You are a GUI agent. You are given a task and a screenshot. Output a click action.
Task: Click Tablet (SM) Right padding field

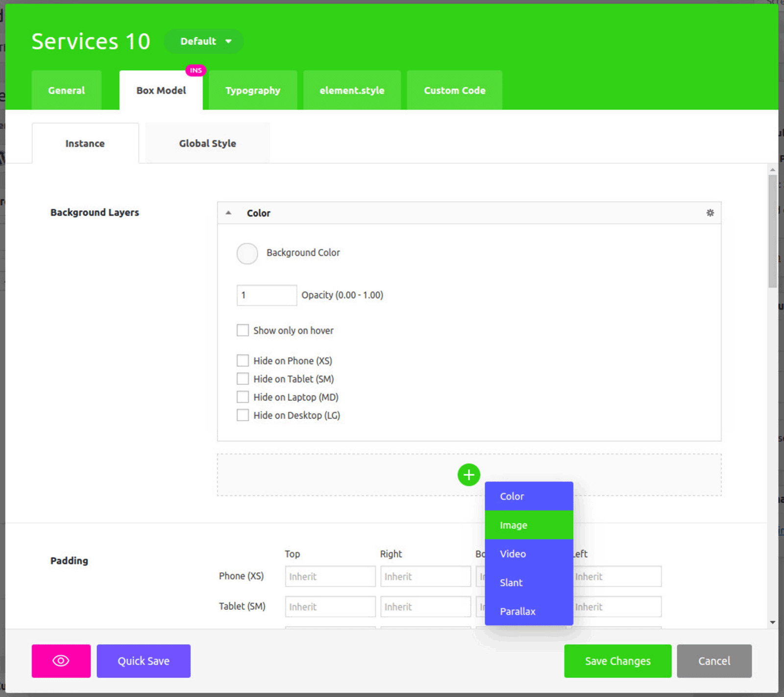click(426, 606)
